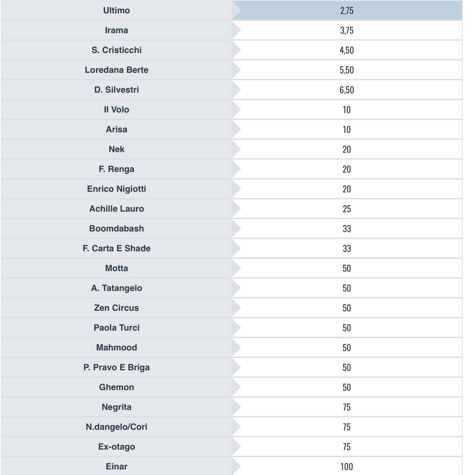Pick the odds of 50 for Mahmood

[x=347, y=348]
